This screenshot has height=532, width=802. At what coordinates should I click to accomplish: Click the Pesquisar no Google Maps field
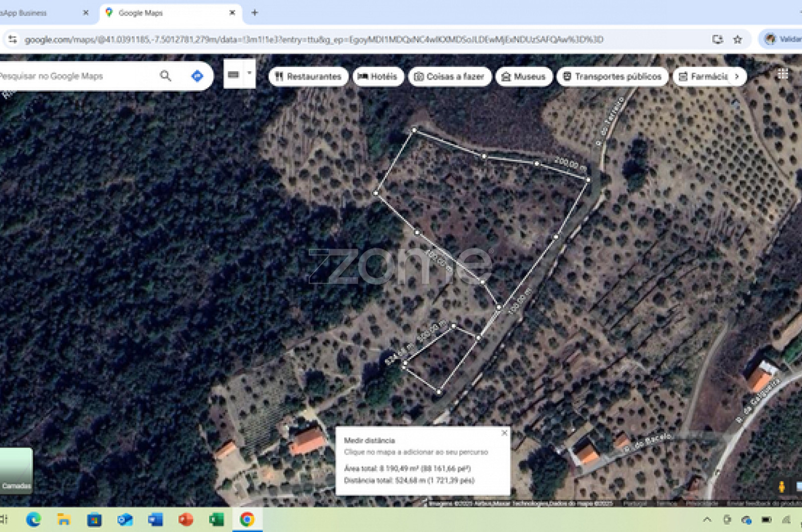75,76
